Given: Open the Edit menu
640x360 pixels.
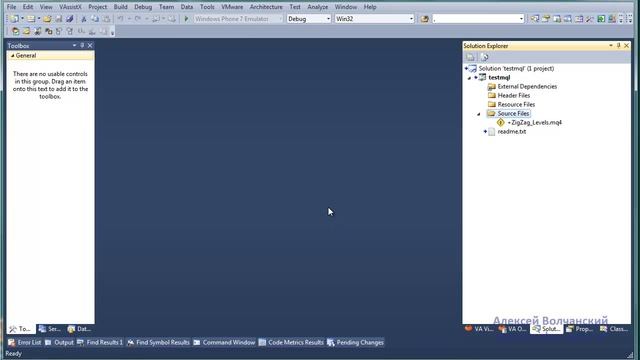Looking at the screenshot, I should pos(28,7).
